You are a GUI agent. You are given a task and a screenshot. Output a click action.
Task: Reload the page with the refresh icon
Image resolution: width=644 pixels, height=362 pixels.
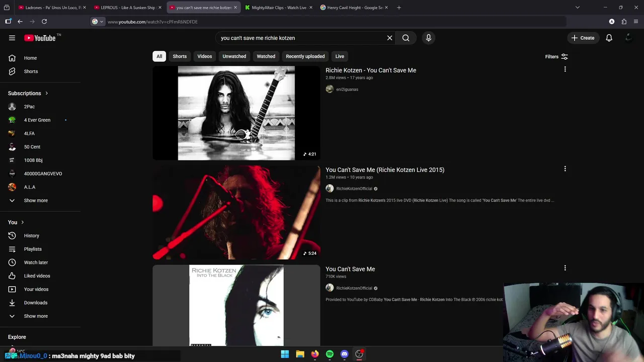click(x=44, y=22)
